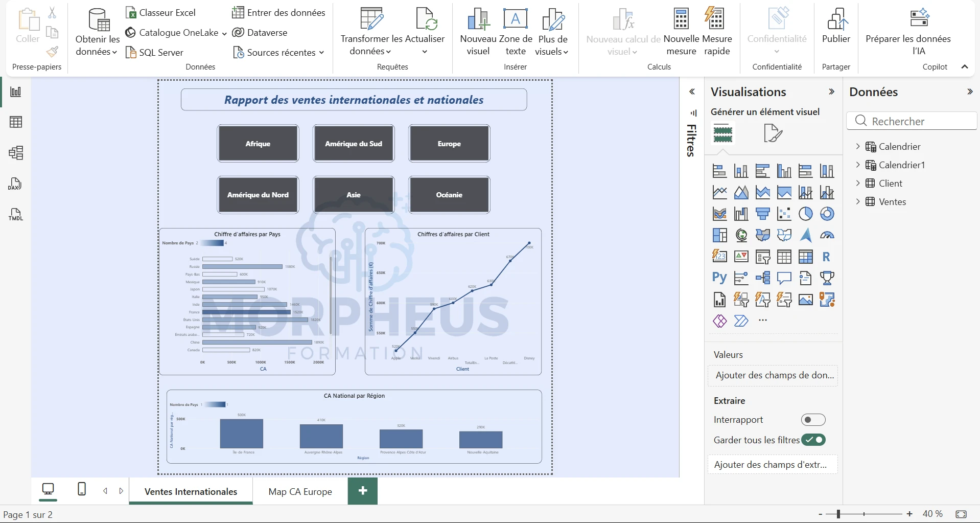Adjust the zoom slider
This screenshot has height=523, width=980.
coord(838,514)
